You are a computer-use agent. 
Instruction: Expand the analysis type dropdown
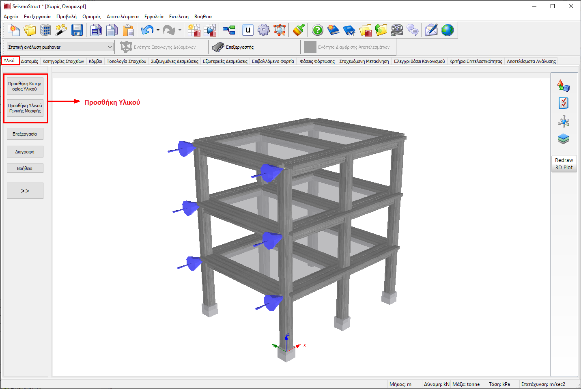click(110, 47)
